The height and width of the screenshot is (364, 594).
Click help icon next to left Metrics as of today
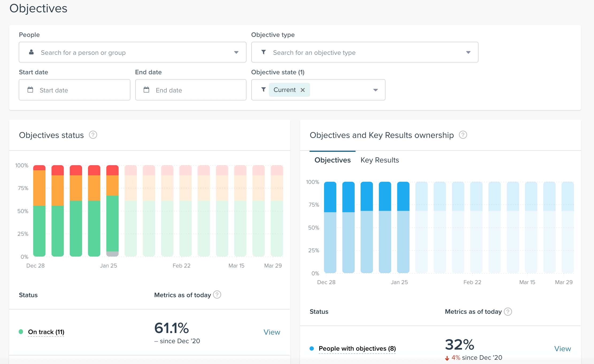217,295
